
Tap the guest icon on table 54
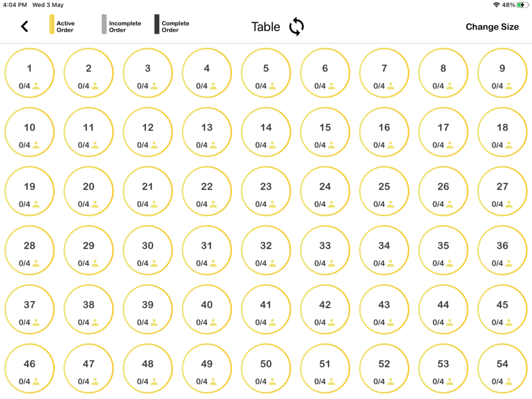tap(509, 382)
